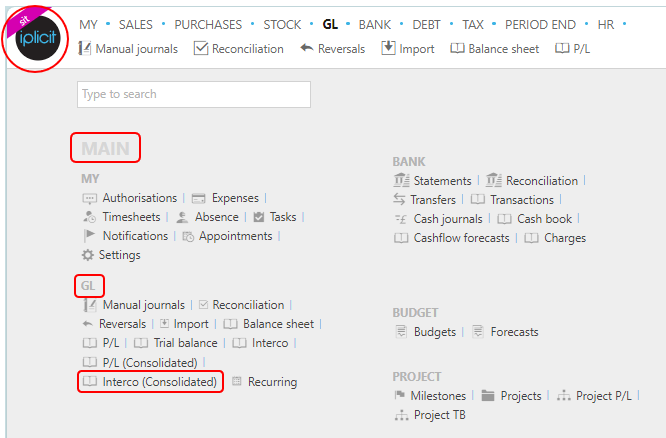Click the Notifications flag icon
This screenshot has width=666, height=438.
[90, 235]
